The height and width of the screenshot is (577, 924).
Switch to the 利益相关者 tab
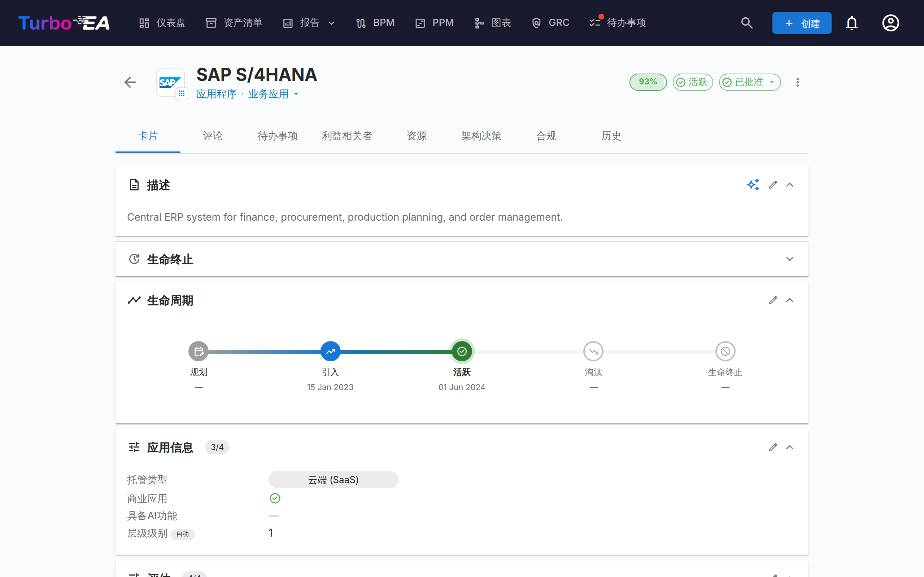(x=347, y=136)
